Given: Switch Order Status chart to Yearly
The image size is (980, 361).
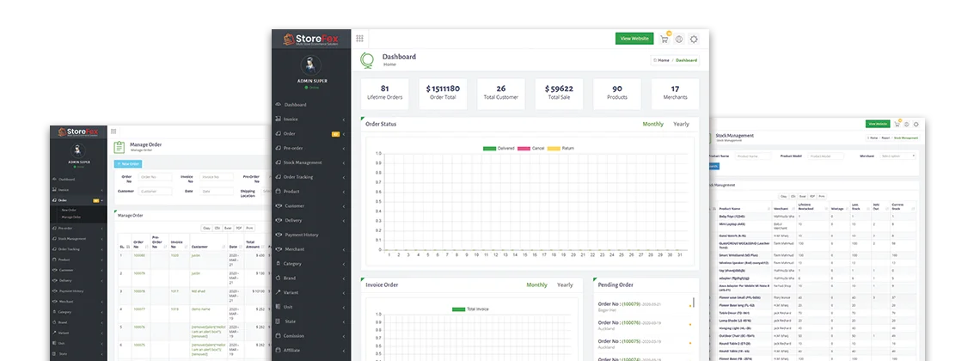Looking at the screenshot, I should tap(681, 125).
